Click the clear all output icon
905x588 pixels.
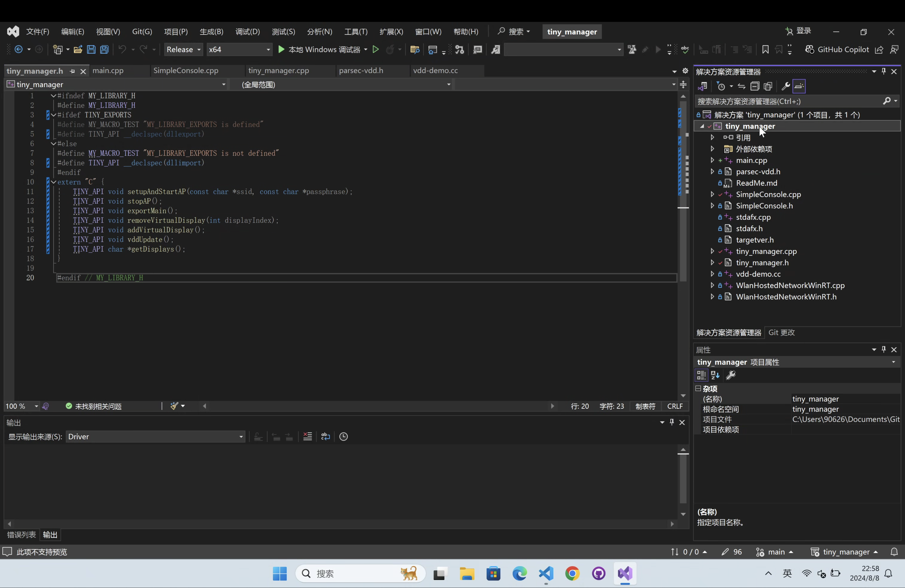pos(308,437)
